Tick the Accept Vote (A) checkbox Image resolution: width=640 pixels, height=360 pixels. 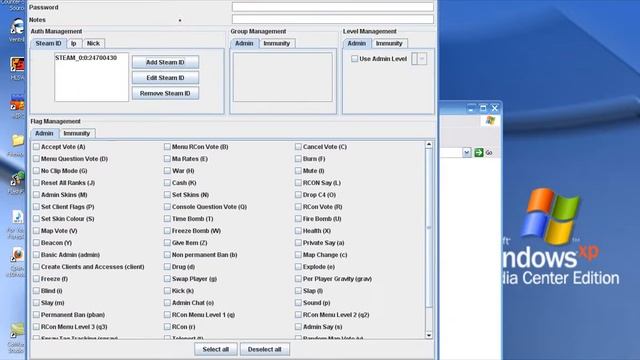pos(36,147)
